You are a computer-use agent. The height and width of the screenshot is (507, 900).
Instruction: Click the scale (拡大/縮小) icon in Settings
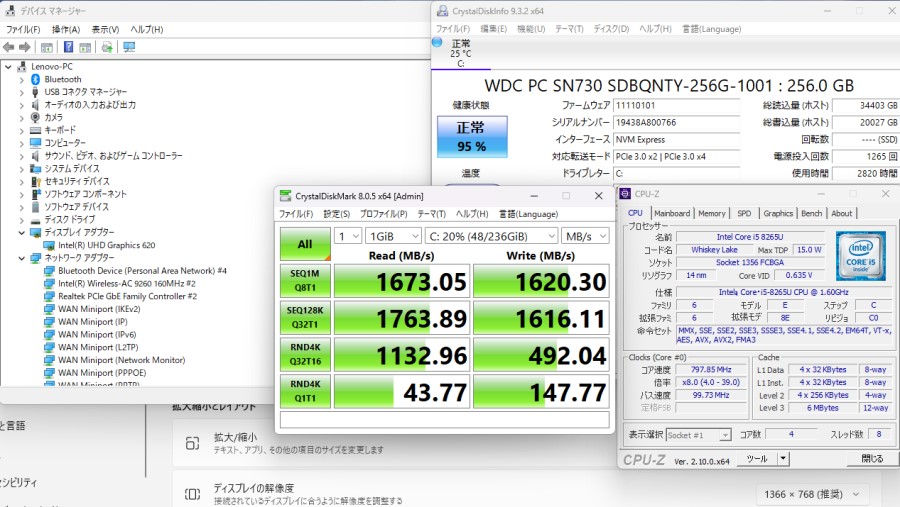point(192,443)
